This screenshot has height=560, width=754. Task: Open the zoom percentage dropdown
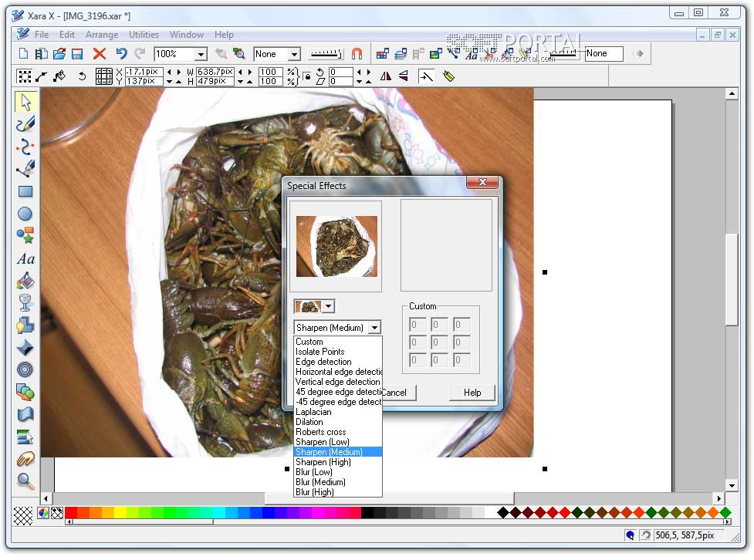point(201,54)
